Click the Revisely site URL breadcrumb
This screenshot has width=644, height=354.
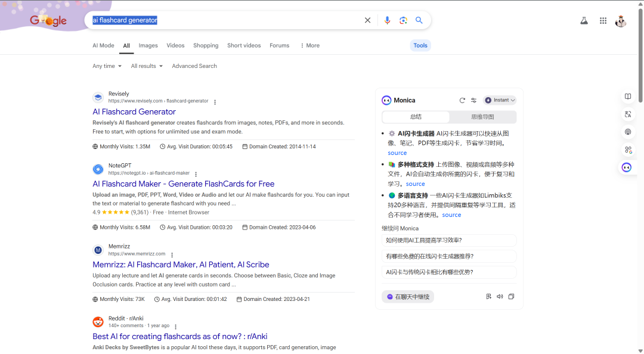[x=158, y=101]
